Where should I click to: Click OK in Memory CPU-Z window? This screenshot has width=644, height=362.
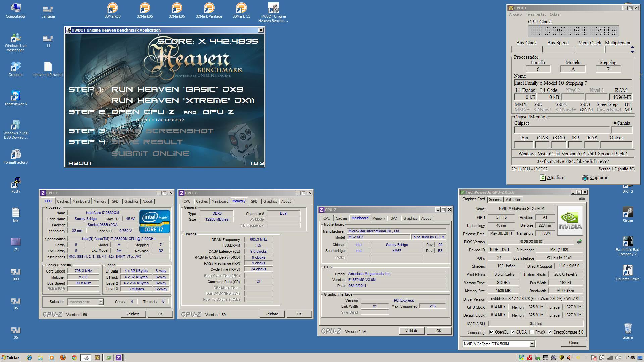click(x=299, y=314)
